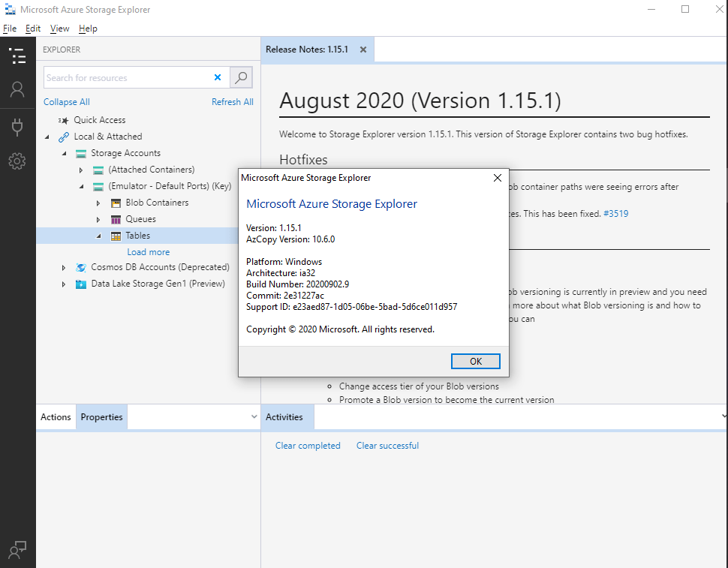Image resolution: width=728 pixels, height=568 pixels.
Task: Click Clear successful in Activities
Action: click(x=388, y=446)
